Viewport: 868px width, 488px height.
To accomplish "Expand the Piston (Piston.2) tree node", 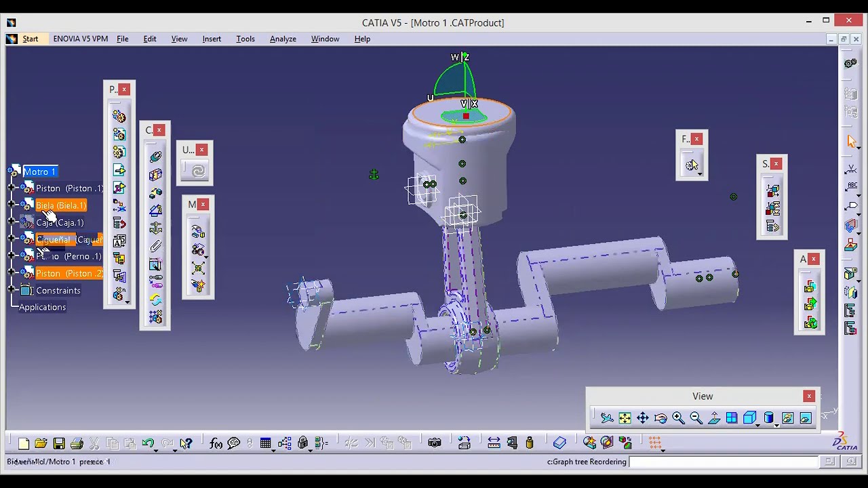I will pos(12,272).
